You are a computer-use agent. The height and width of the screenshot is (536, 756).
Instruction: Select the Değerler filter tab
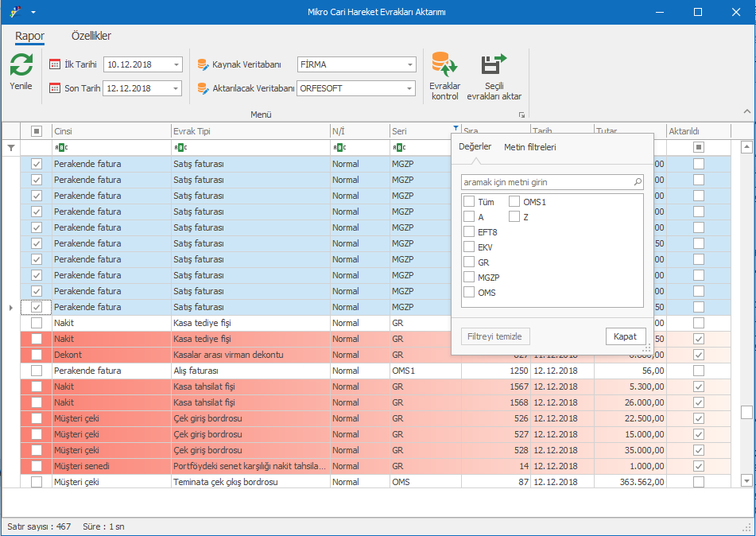(x=475, y=146)
